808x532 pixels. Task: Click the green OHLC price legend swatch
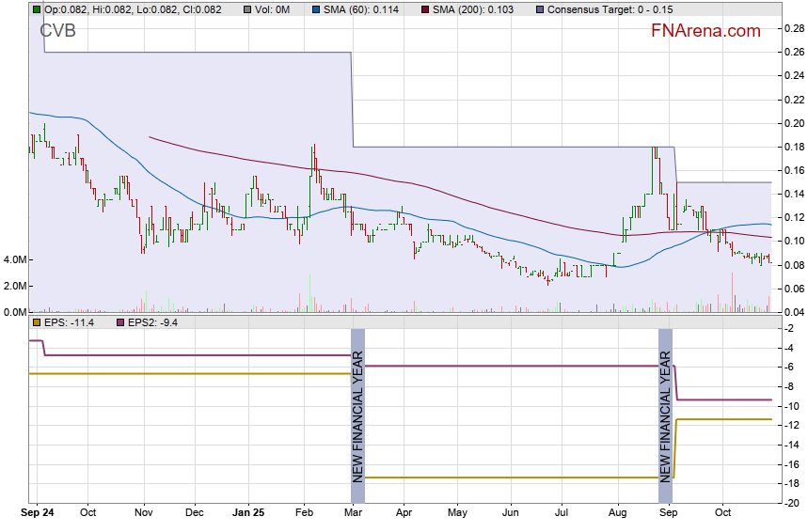tap(36, 9)
